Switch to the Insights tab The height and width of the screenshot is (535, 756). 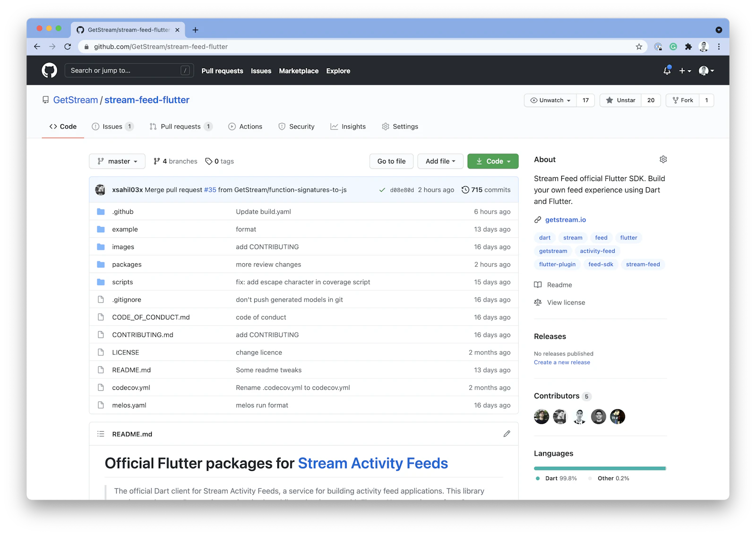(x=348, y=127)
